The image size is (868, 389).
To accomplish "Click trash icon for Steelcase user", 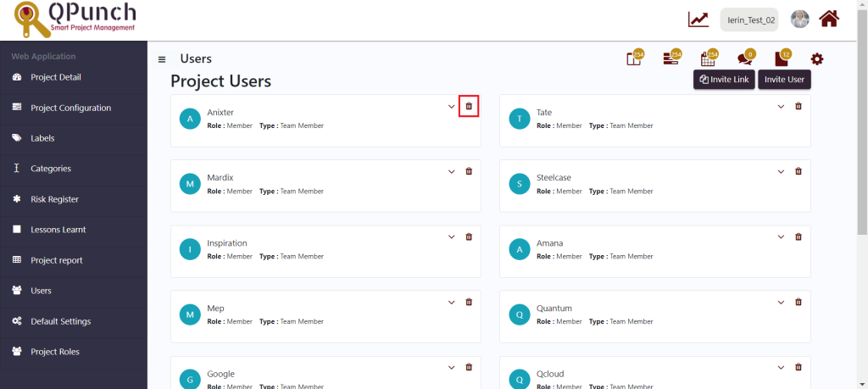I will click(x=798, y=171).
